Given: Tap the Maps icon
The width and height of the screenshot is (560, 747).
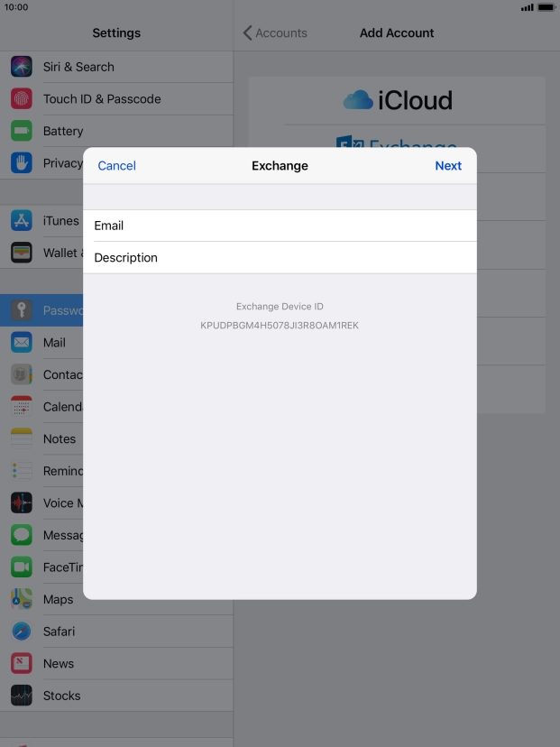Looking at the screenshot, I should pos(22,599).
